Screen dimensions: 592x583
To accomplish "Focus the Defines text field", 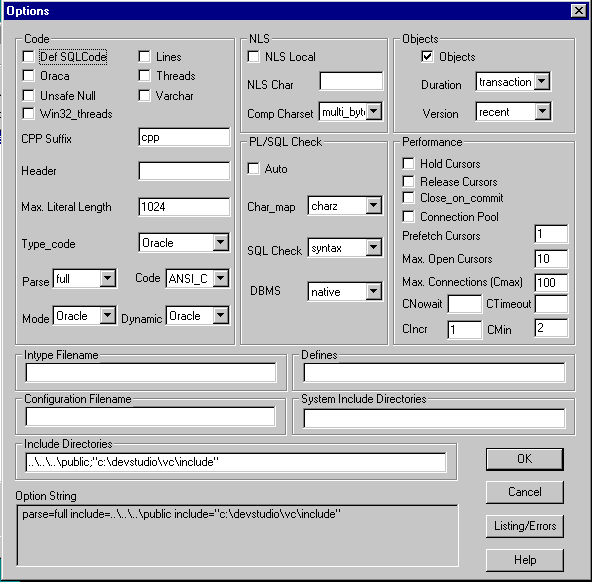I will 434,373.
